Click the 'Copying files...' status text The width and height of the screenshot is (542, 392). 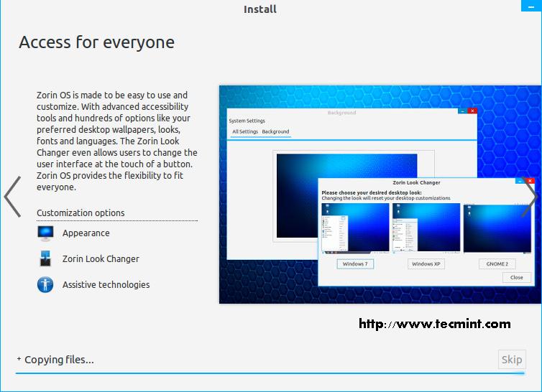pos(59,360)
